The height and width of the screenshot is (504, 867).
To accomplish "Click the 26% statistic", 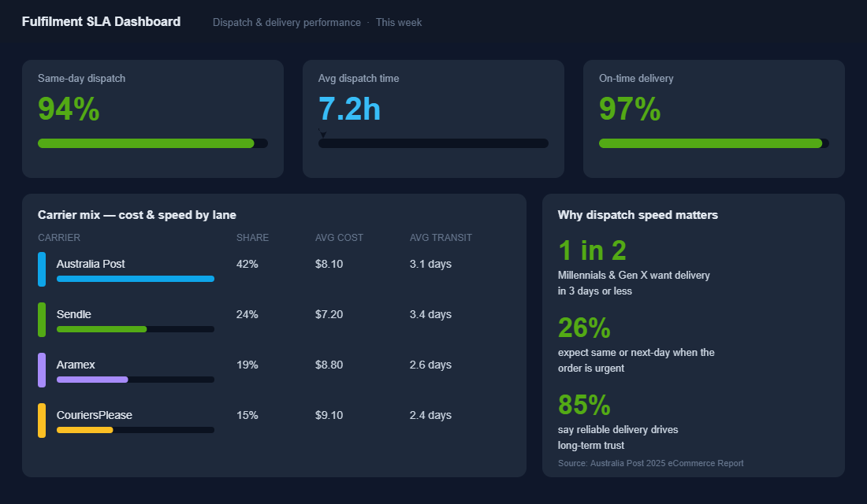I will (x=585, y=328).
